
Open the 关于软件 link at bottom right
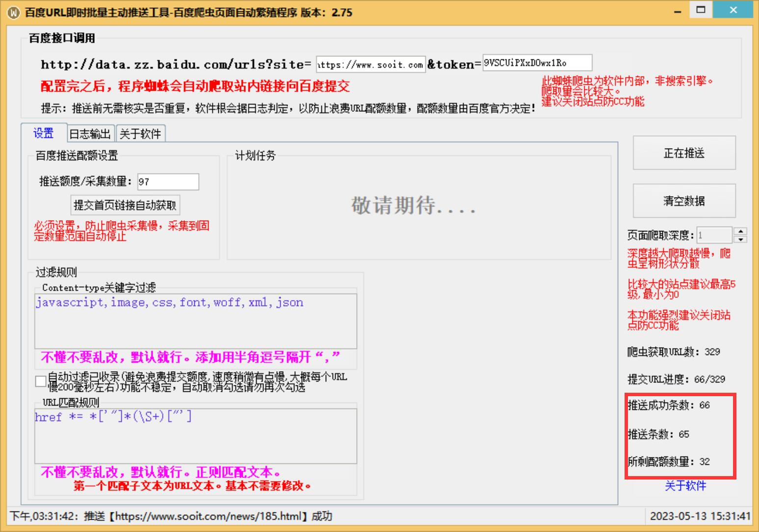click(x=685, y=486)
